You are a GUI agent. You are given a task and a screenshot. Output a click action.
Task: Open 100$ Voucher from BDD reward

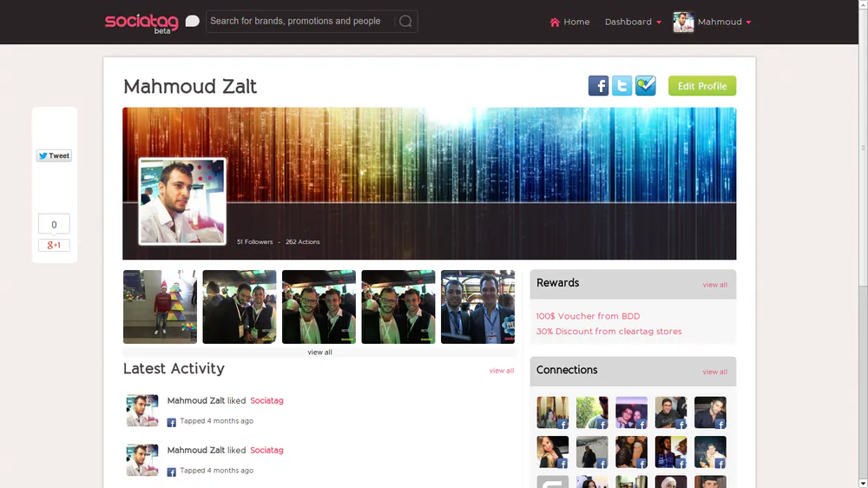tap(588, 316)
